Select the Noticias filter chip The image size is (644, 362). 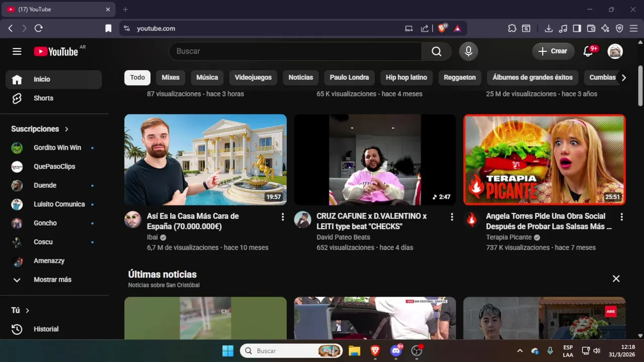[301, 77]
